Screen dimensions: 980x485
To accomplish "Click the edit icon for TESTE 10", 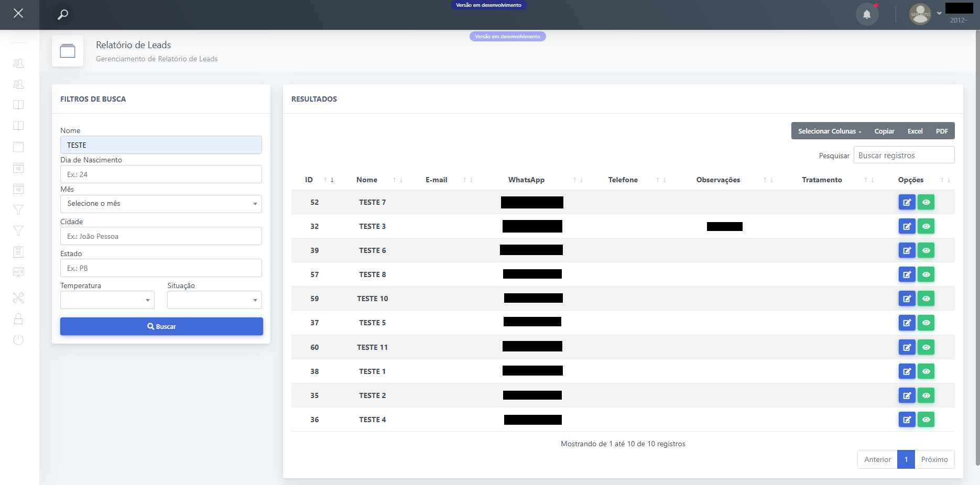I will [x=907, y=299].
